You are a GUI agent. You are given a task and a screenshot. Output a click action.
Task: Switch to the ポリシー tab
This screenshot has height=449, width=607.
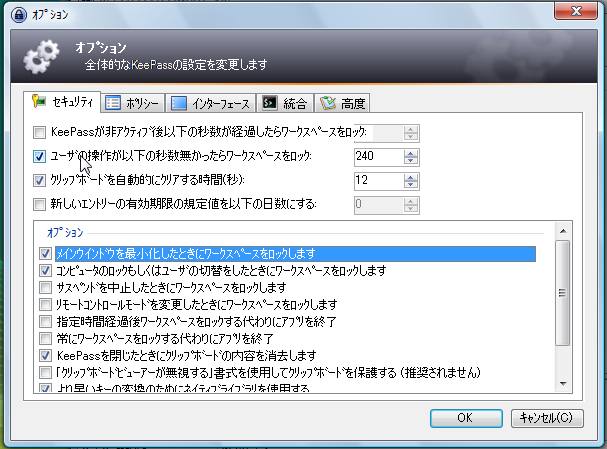click(x=132, y=103)
